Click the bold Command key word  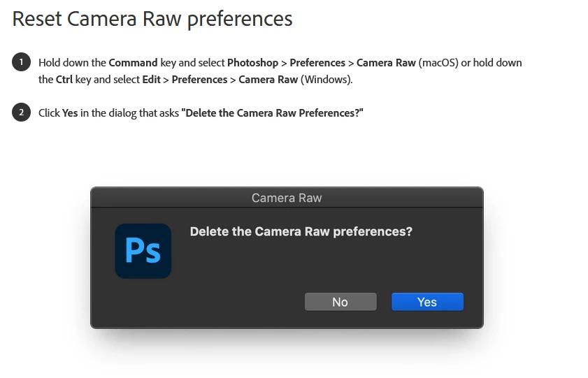(x=133, y=63)
